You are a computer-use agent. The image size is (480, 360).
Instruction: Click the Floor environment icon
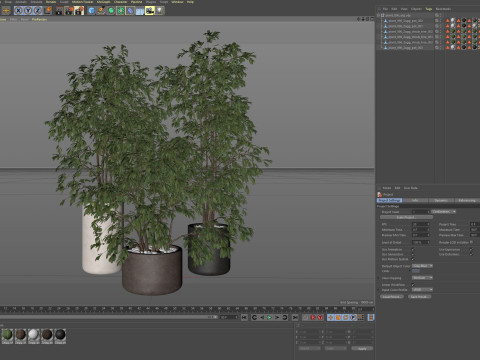coord(140,11)
